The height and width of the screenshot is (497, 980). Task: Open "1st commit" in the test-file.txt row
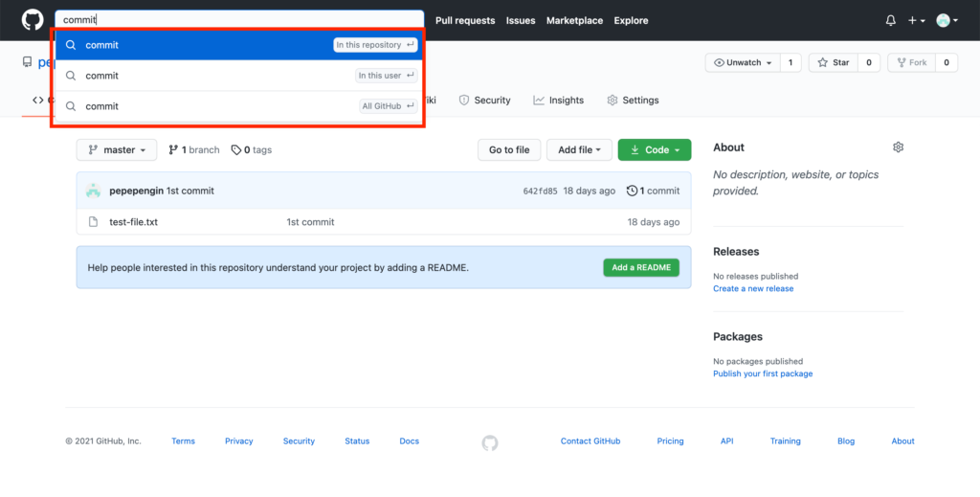[310, 222]
